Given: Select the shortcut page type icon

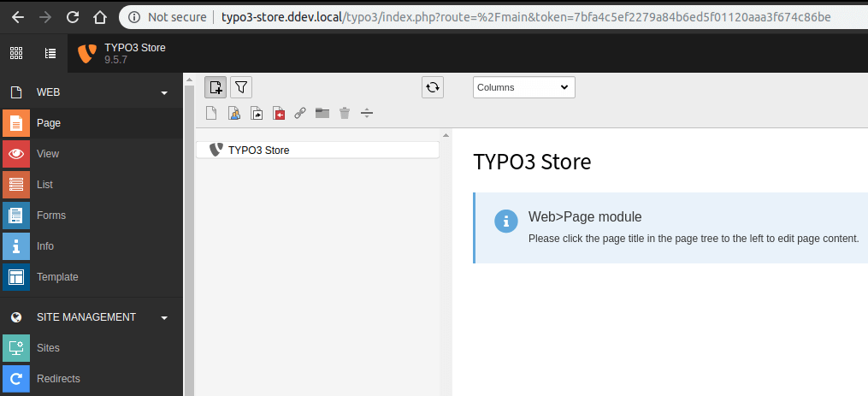Looking at the screenshot, I should coord(256,113).
